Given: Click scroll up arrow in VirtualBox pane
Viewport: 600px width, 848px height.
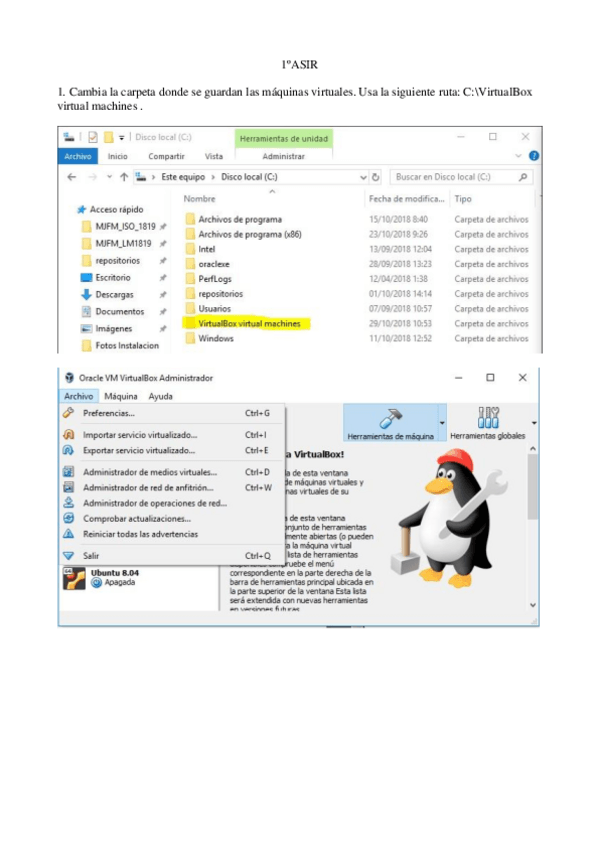Looking at the screenshot, I should (x=533, y=449).
